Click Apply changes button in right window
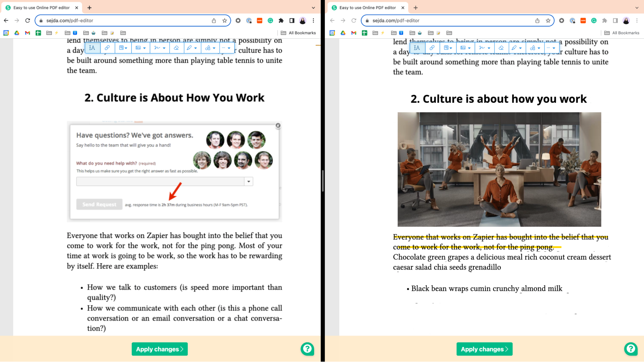 (x=484, y=349)
